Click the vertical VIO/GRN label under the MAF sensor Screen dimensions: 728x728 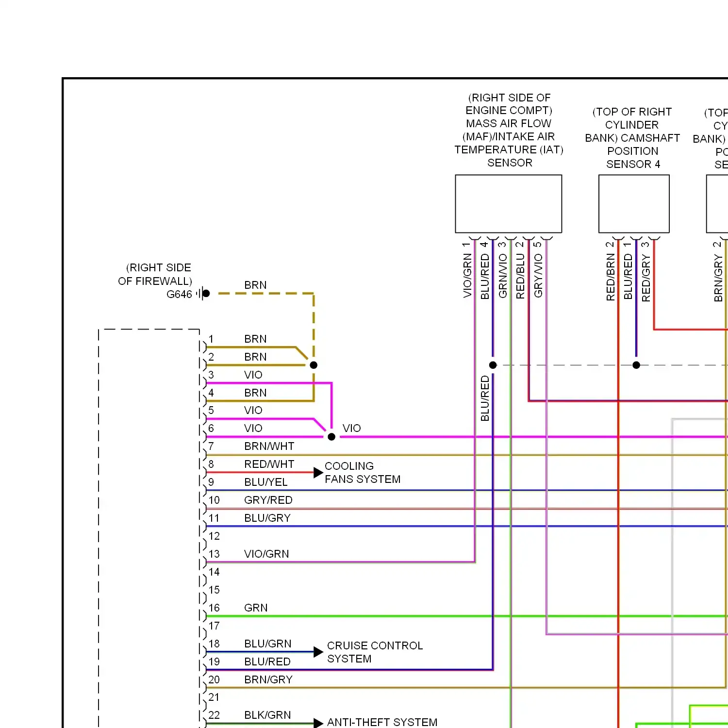coord(467,275)
